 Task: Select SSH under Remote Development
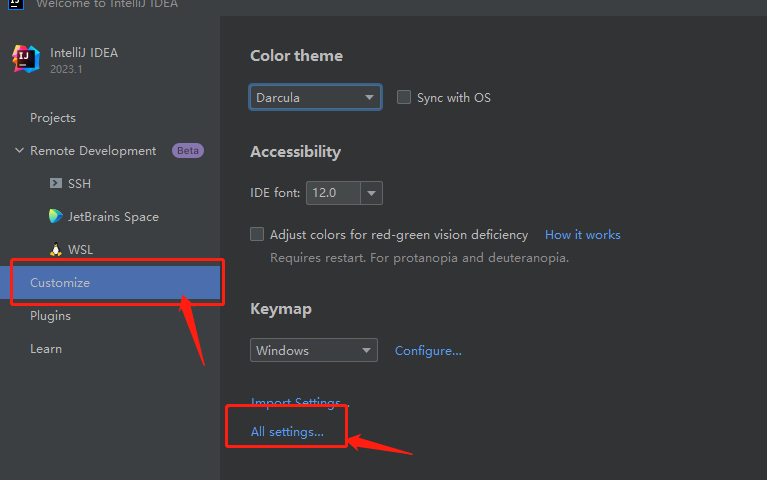click(x=79, y=183)
